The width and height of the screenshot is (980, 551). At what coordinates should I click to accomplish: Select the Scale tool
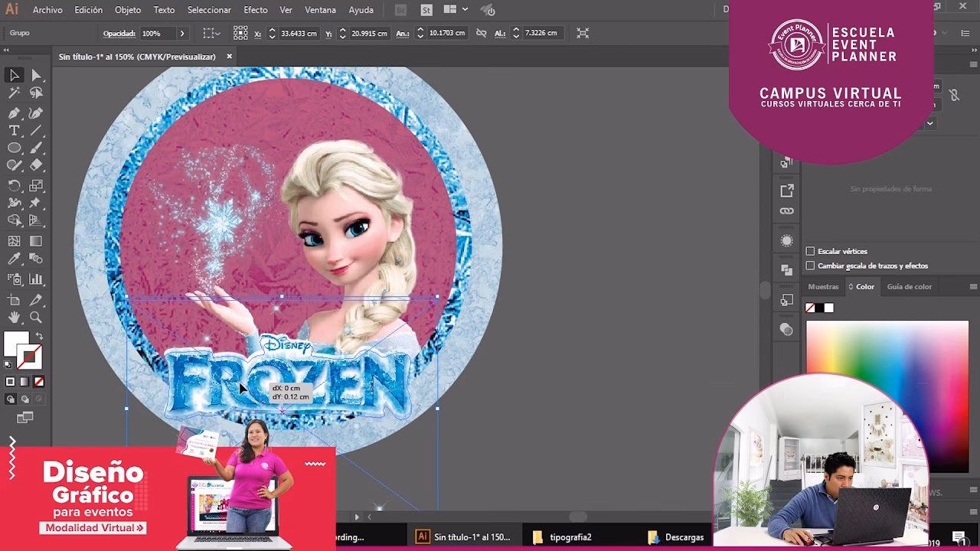point(36,186)
